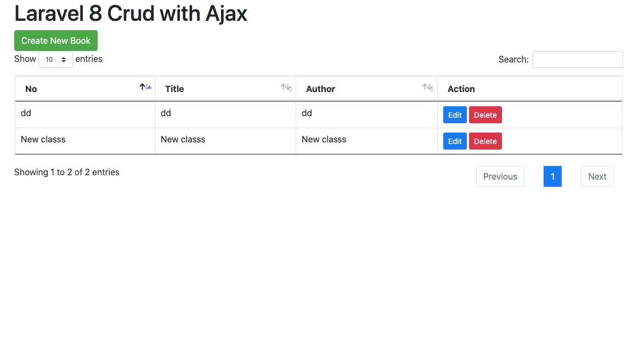
Task: Click the 'No' column header label
Action: (31, 89)
